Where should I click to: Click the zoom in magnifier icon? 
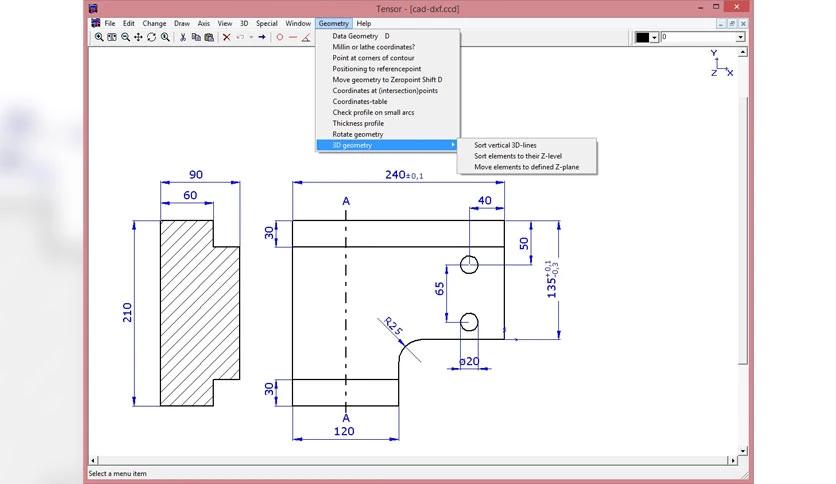[x=99, y=37]
